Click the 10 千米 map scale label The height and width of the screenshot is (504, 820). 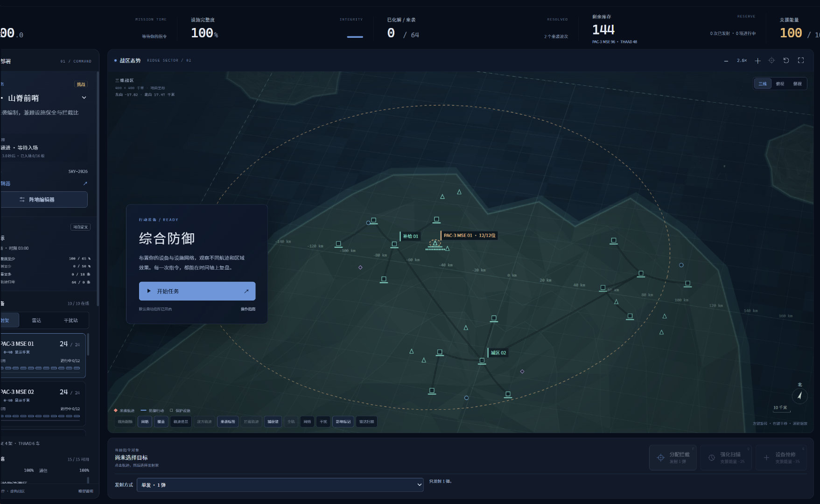[x=780, y=408]
